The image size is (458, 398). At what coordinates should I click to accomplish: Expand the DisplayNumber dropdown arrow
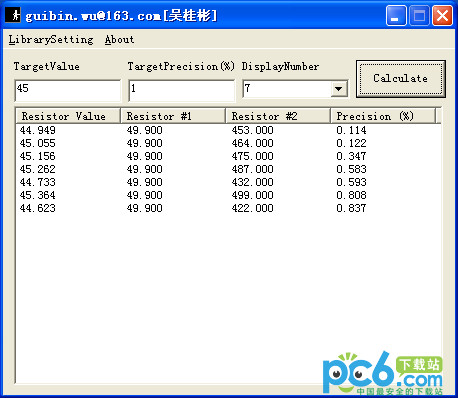tap(339, 89)
